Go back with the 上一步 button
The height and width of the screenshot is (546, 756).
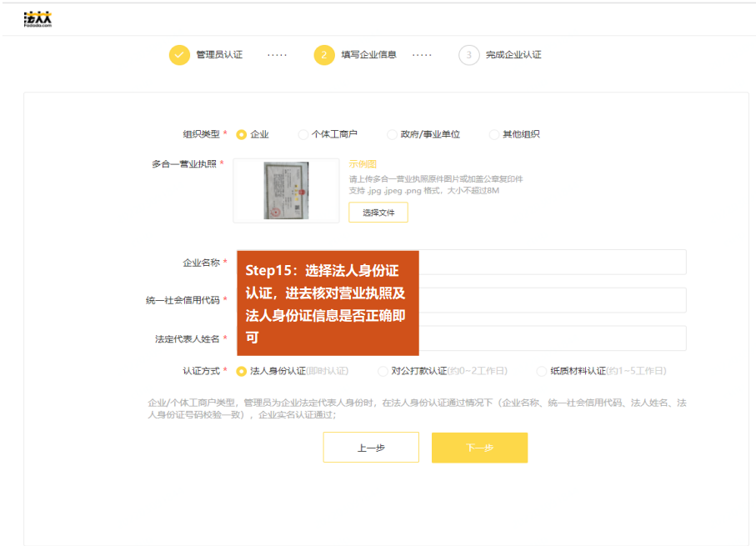point(371,448)
